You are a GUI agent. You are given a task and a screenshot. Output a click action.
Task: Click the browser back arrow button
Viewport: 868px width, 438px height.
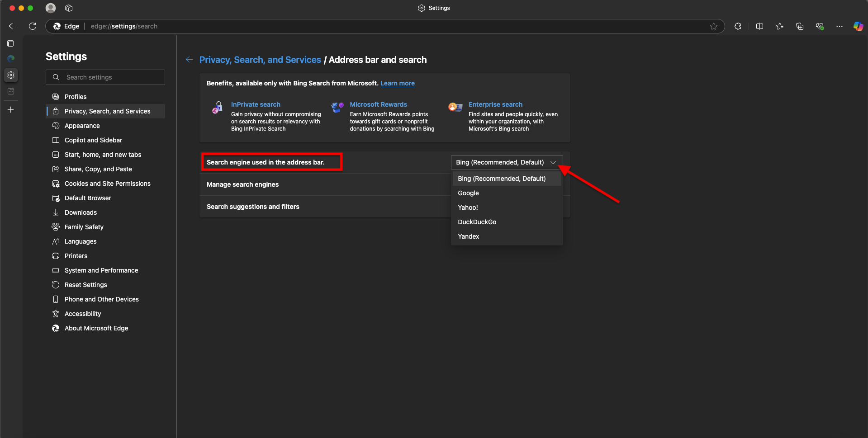click(x=13, y=26)
